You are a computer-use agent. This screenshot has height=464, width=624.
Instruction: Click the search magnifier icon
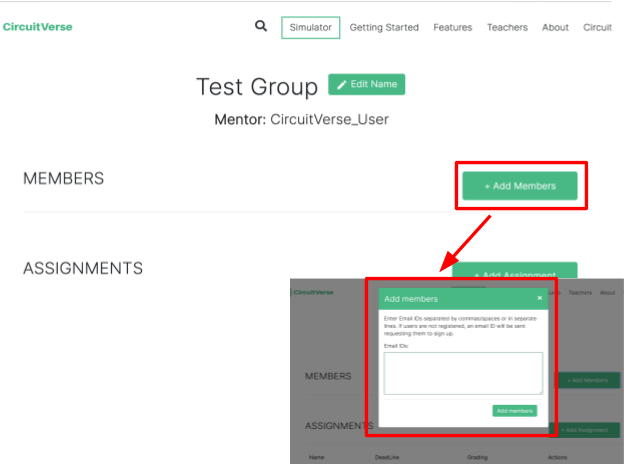(x=261, y=27)
